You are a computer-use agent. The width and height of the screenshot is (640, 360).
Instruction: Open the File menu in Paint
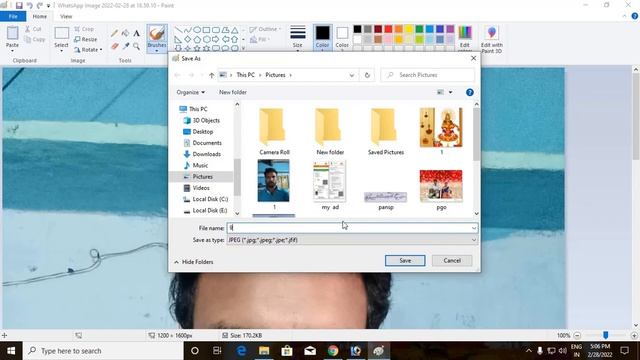click(x=13, y=16)
